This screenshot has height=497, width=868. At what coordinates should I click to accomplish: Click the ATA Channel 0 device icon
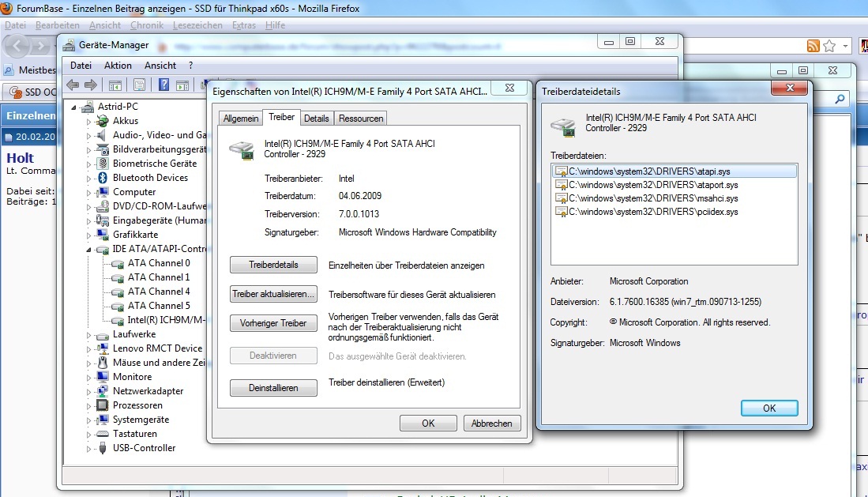[118, 263]
